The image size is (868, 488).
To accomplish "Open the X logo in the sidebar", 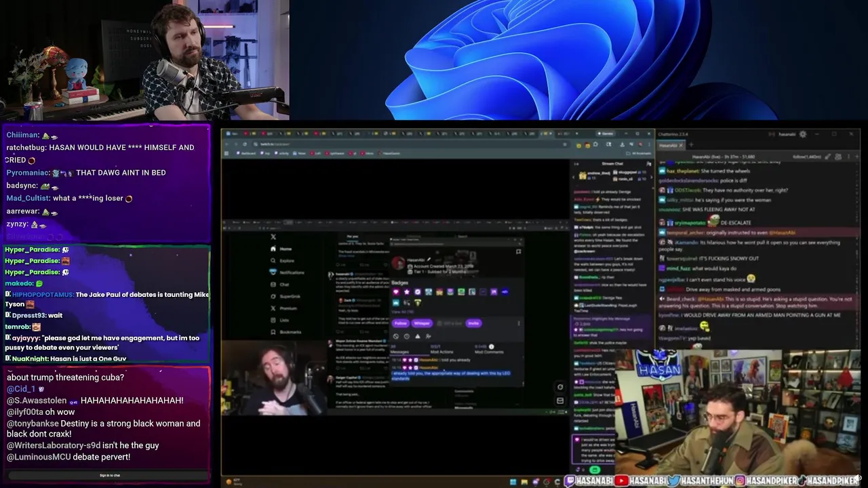I will (273, 237).
